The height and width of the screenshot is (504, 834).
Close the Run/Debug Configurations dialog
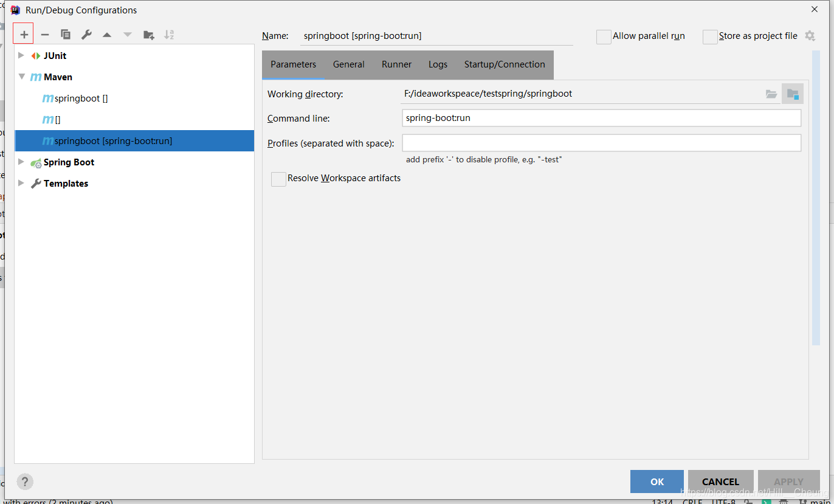coord(815,9)
